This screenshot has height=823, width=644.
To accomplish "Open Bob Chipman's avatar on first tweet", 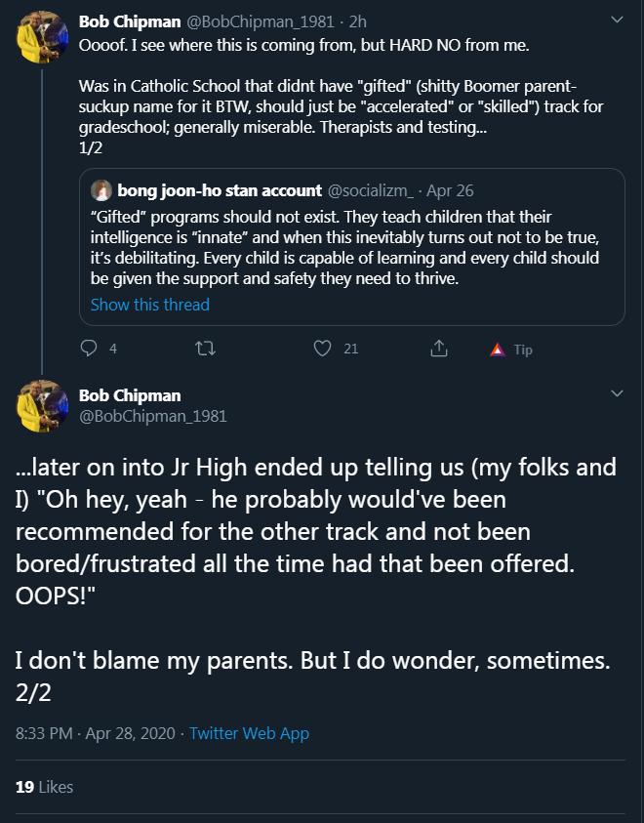I will (x=42, y=37).
